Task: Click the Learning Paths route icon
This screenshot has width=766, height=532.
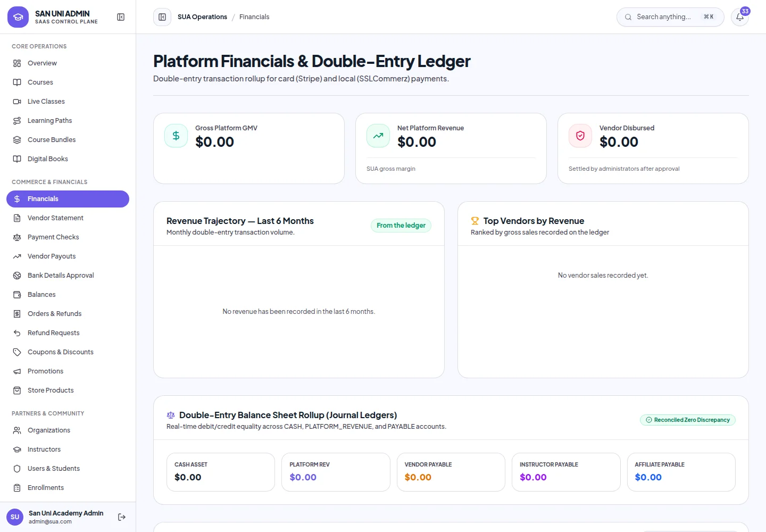Action: click(17, 121)
